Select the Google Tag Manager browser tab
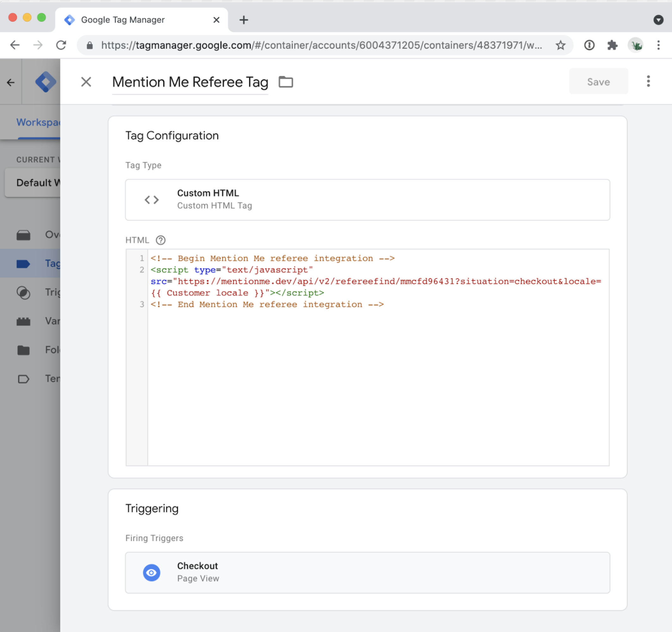 (141, 20)
